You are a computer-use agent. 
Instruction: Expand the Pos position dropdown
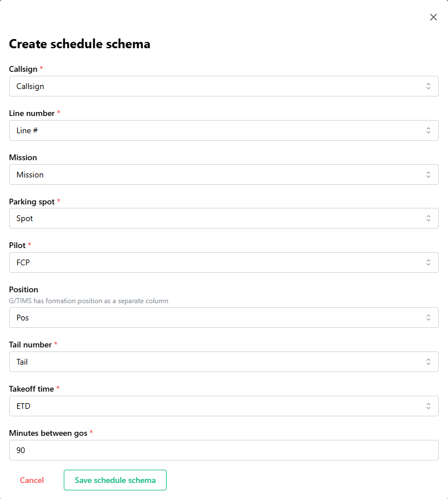218,318
